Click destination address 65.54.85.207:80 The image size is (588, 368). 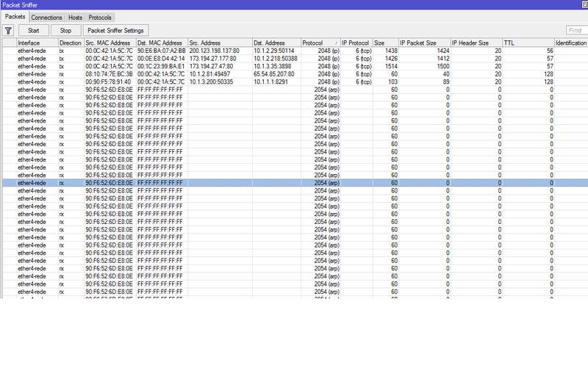pyautogui.click(x=273, y=74)
